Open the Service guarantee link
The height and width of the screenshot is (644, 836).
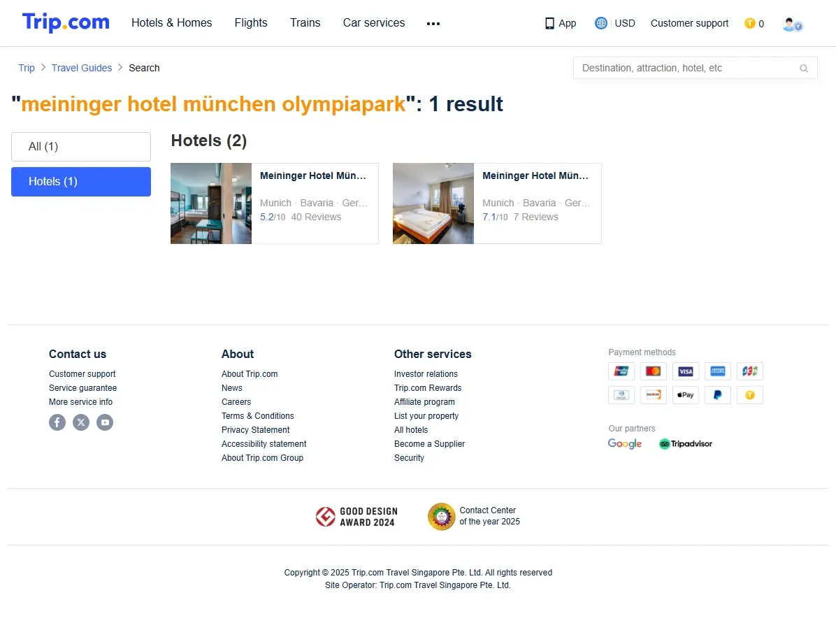pyautogui.click(x=82, y=388)
